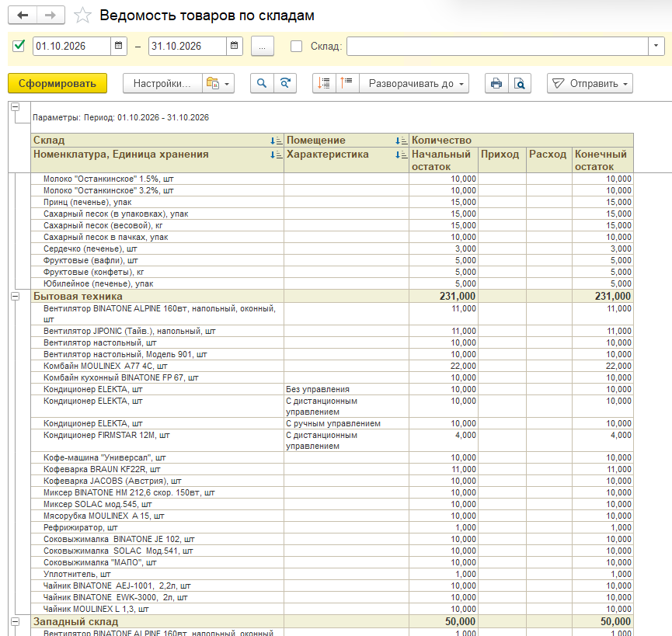Expand all report groups icon
672x636 pixels.
(324, 83)
